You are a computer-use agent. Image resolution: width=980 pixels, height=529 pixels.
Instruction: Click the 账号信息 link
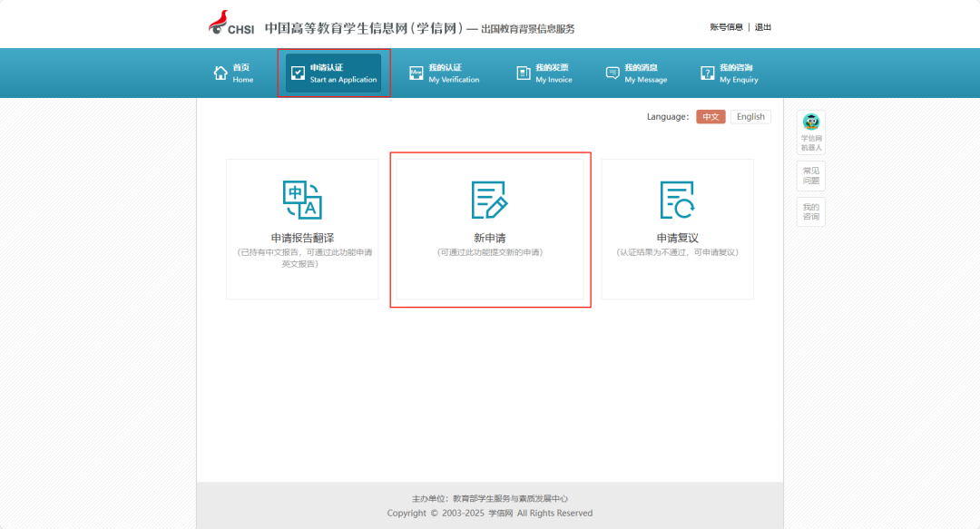(x=726, y=27)
